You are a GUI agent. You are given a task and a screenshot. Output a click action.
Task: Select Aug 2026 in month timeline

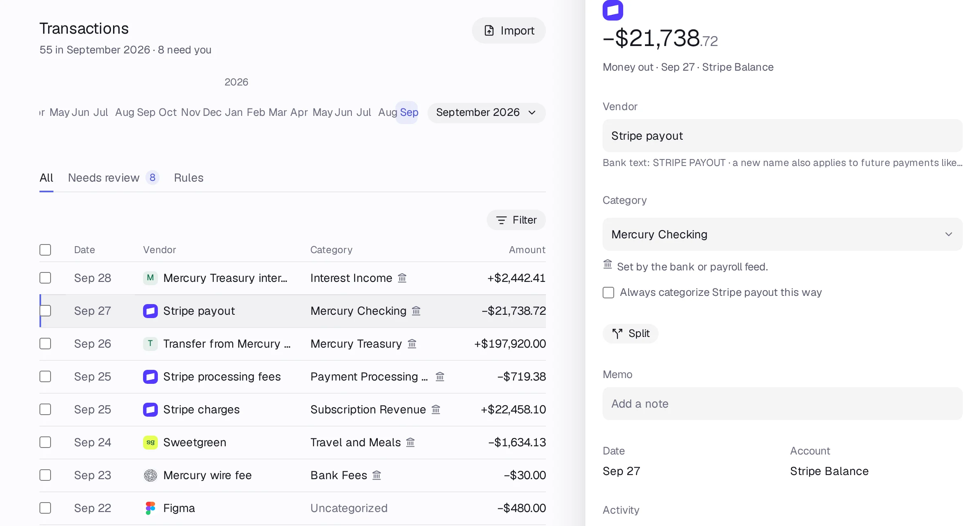point(388,112)
